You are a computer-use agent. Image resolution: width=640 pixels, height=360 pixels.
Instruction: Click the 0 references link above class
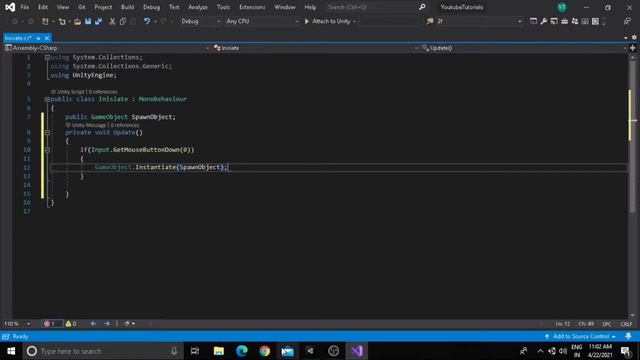[103, 92]
